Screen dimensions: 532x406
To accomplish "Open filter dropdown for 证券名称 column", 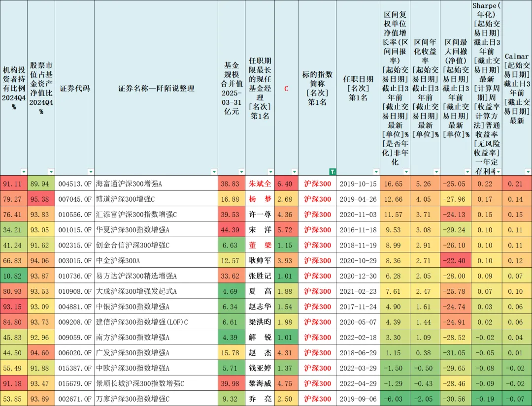I will (x=214, y=172).
